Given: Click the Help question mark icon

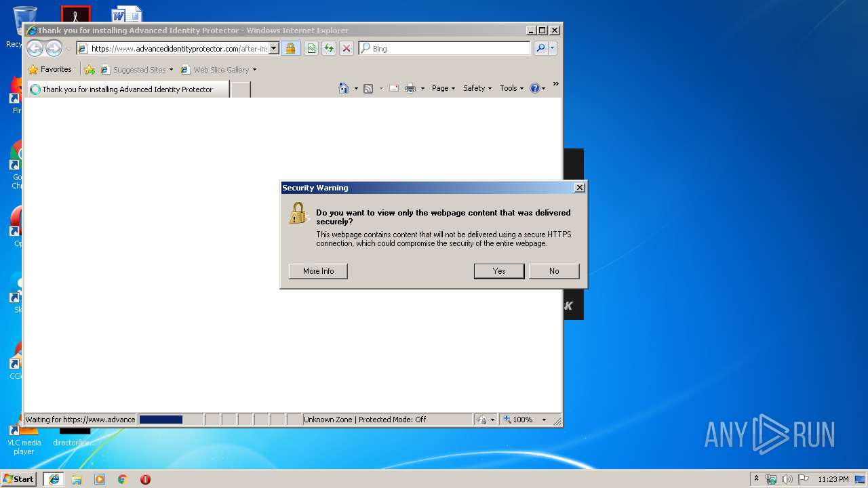Looking at the screenshot, I should point(534,88).
